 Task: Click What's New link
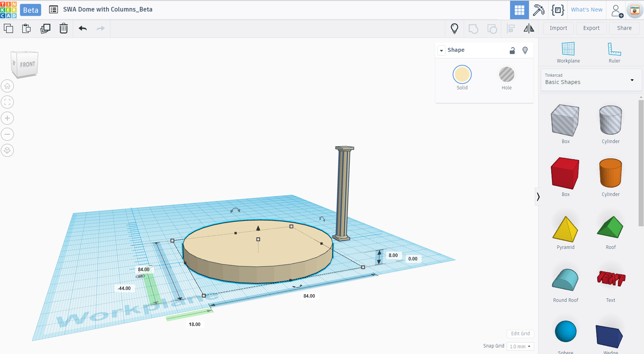[x=586, y=10]
